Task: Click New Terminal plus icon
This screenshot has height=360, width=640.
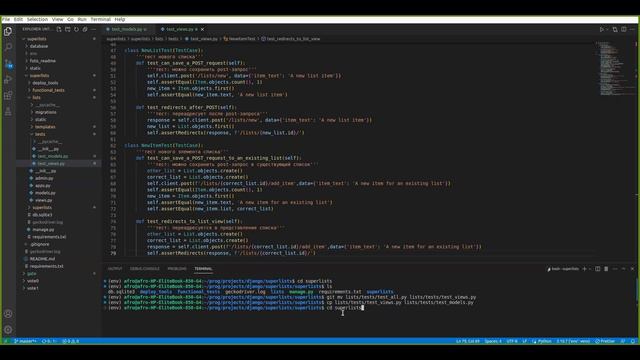Action: pos(584,269)
